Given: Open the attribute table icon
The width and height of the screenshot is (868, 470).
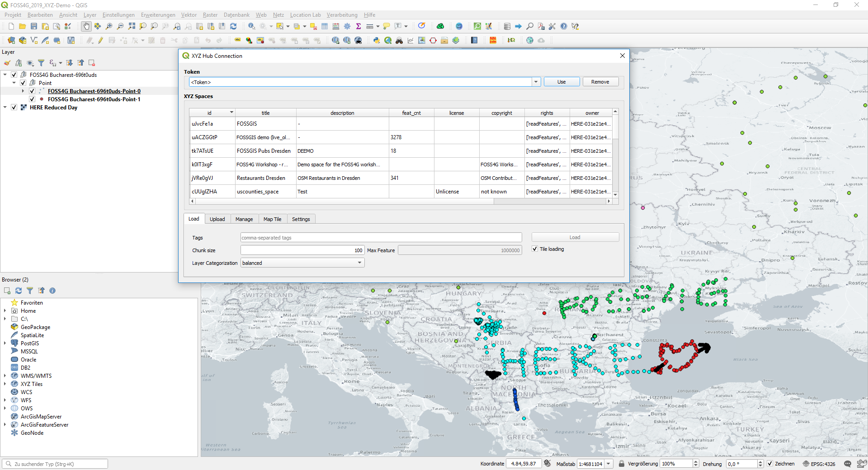Looking at the screenshot, I should (x=325, y=26).
